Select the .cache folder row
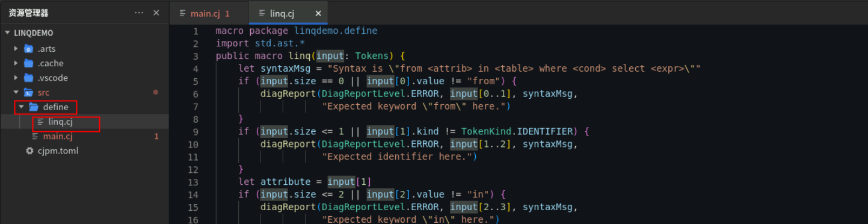The height and width of the screenshot is (224, 868). tap(84, 63)
